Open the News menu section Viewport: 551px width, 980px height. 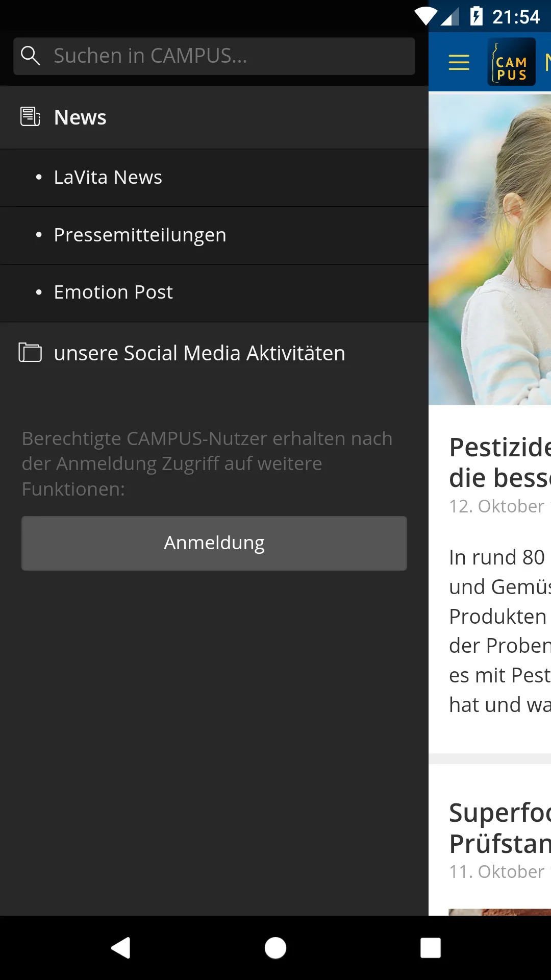214,117
